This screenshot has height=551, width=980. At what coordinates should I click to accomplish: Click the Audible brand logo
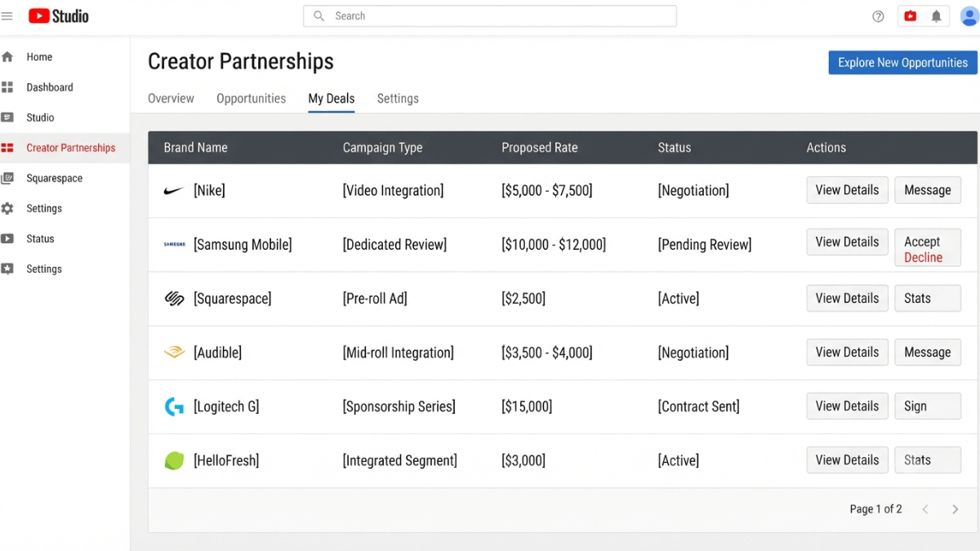174,353
